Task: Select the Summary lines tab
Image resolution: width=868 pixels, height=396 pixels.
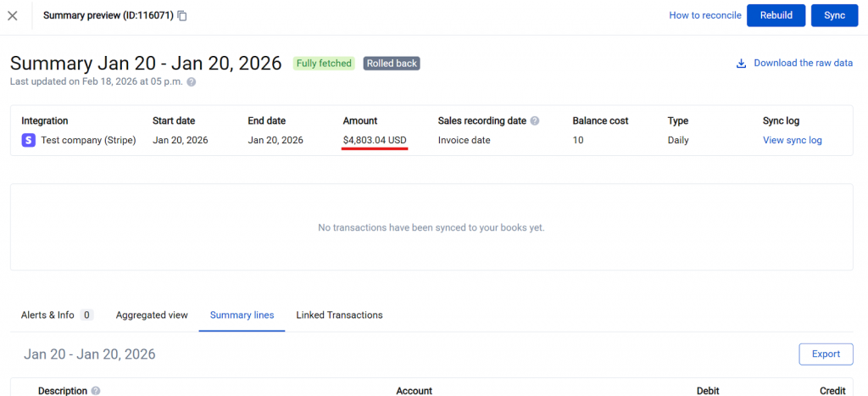Action: click(x=242, y=315)
